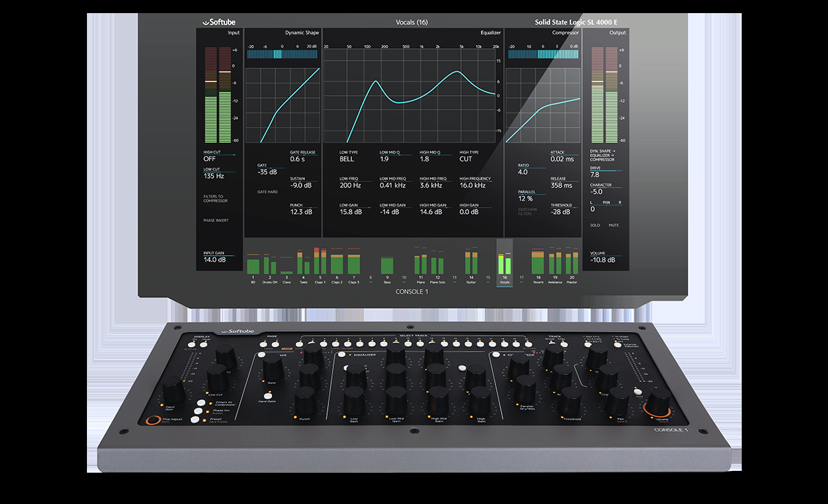Screen dimensions: 828x504
Task: Click the Compressor transfer curve graph
Action: pyautogui.click(x=543, y=105)
